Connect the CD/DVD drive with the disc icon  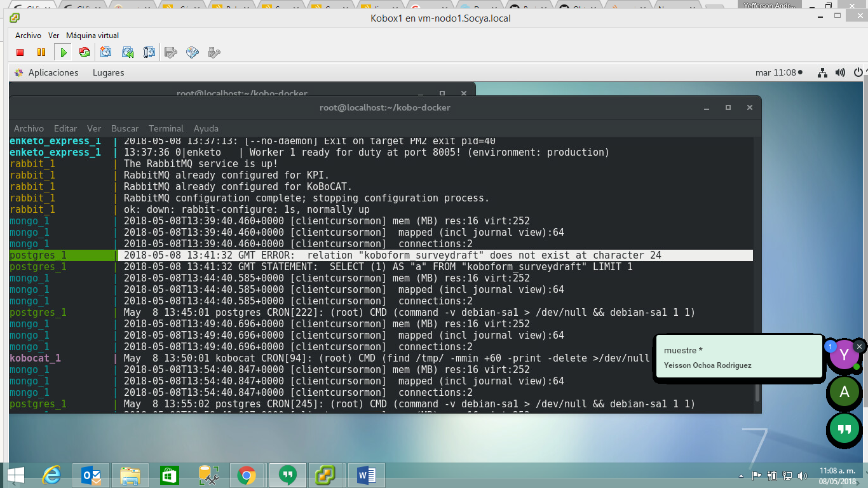(191, 52)
